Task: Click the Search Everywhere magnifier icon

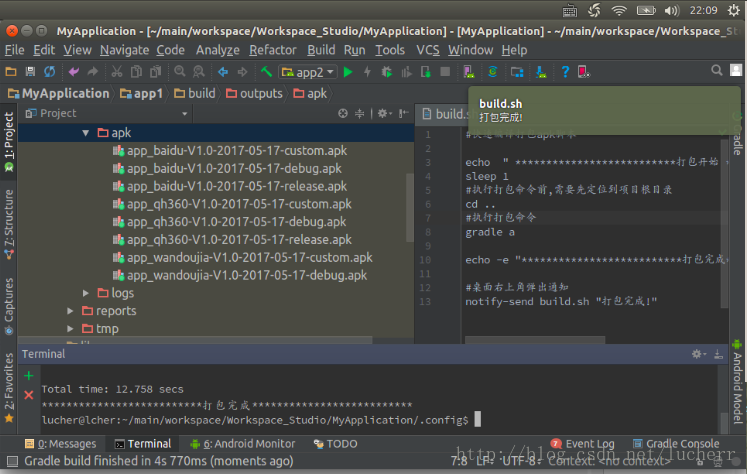Action: [717, 71]
